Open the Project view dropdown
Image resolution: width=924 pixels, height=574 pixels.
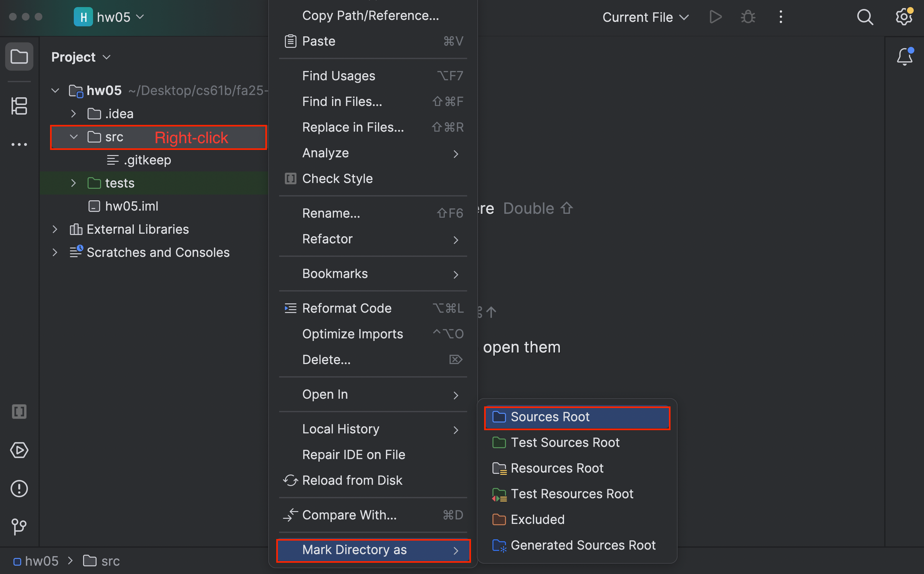(81, 57)
